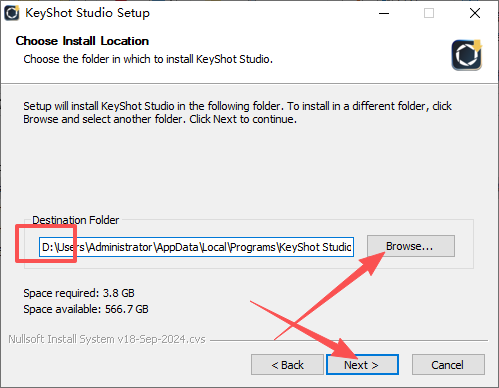Click the KeyShot Studio logo in the header
Viewport: 499px width, 388px height.
467,55
